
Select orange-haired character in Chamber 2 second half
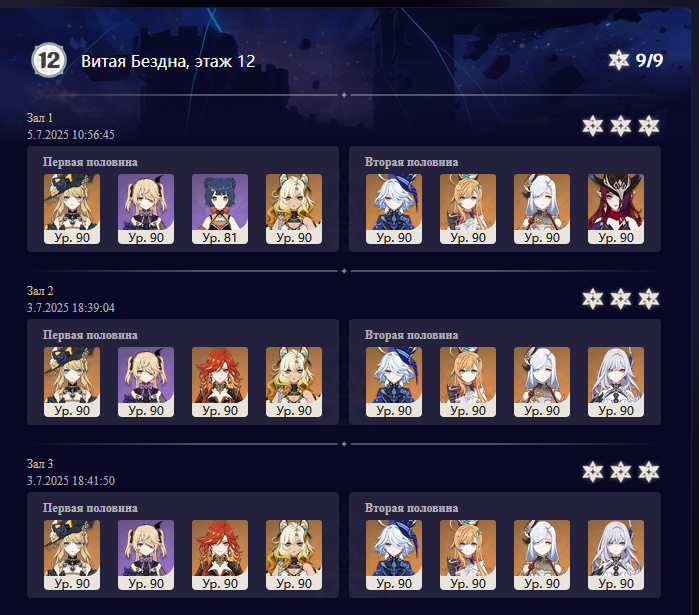pyautogui.click(x=468, y=382)
